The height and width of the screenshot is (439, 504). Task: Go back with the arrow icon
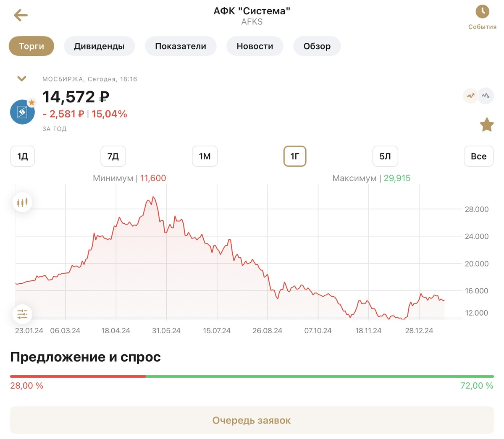(x=21, y=16)
